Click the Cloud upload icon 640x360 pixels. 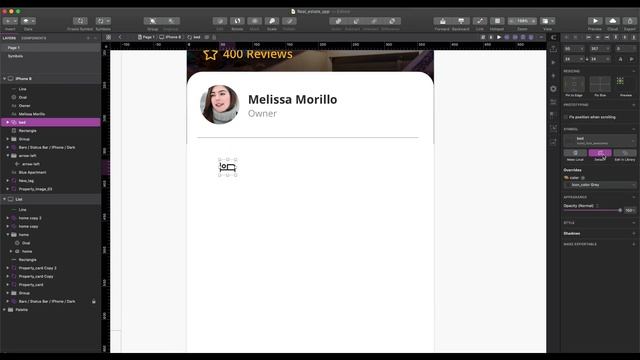pyautogui.click(x=613, y=21)
